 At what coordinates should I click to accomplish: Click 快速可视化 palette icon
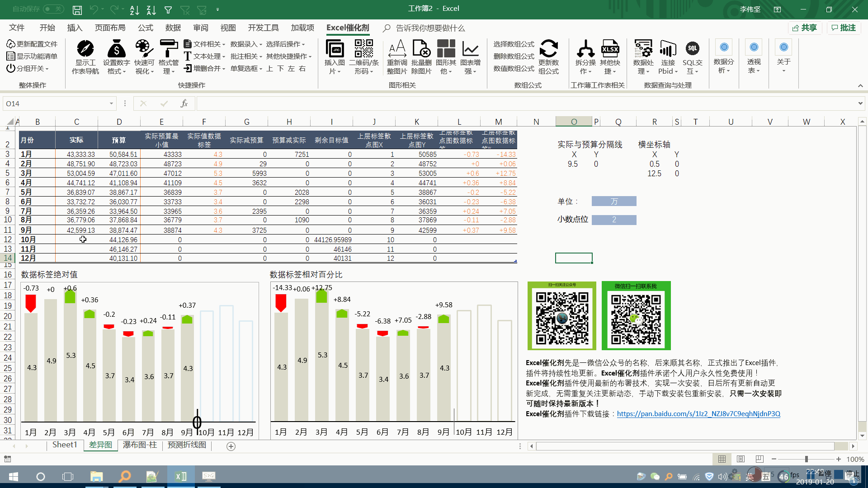pos(143,48)
